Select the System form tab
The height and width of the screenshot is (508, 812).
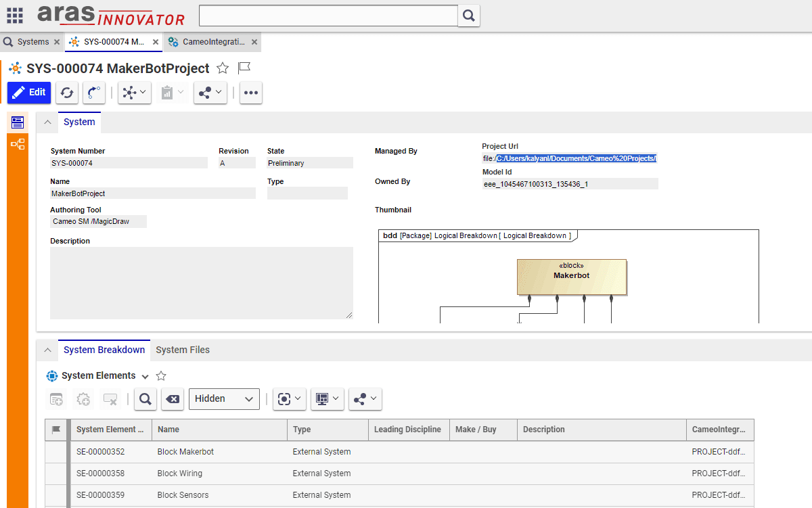(x=79, y=122)
